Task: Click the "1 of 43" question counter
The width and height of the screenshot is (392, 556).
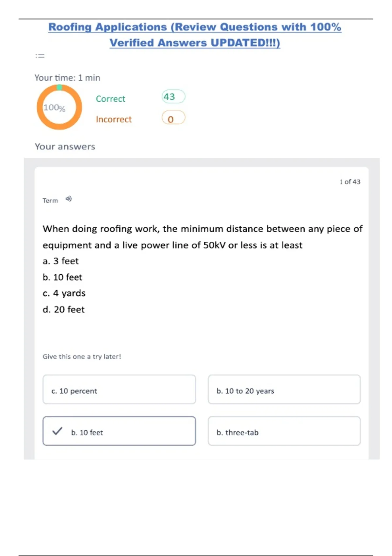Action: coord(350,182)
